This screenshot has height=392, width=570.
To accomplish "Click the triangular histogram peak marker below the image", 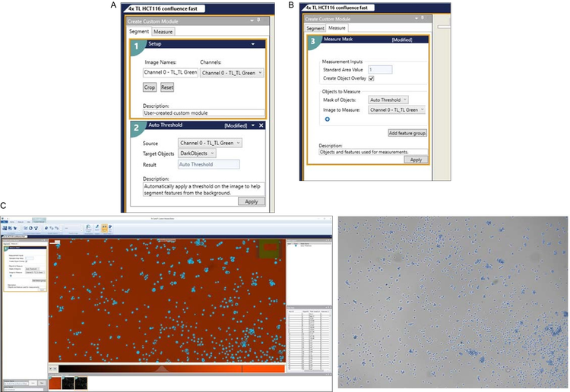I will pos(162,368).
